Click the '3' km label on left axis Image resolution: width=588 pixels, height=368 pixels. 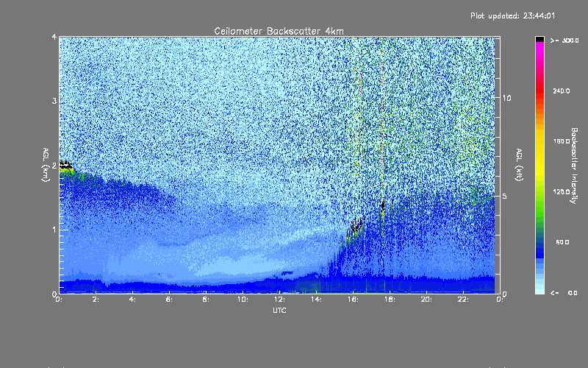54,101
